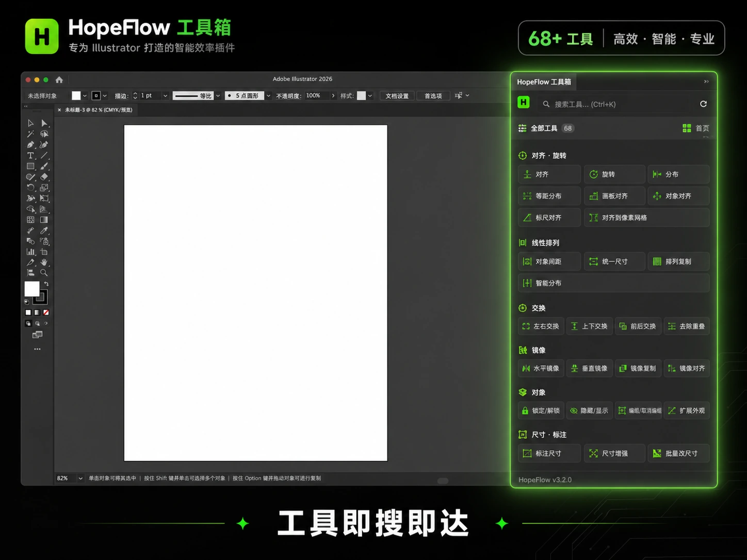
Task: Toggle 锁定/解锁 for objects
Action: click(x=541, y=411)
